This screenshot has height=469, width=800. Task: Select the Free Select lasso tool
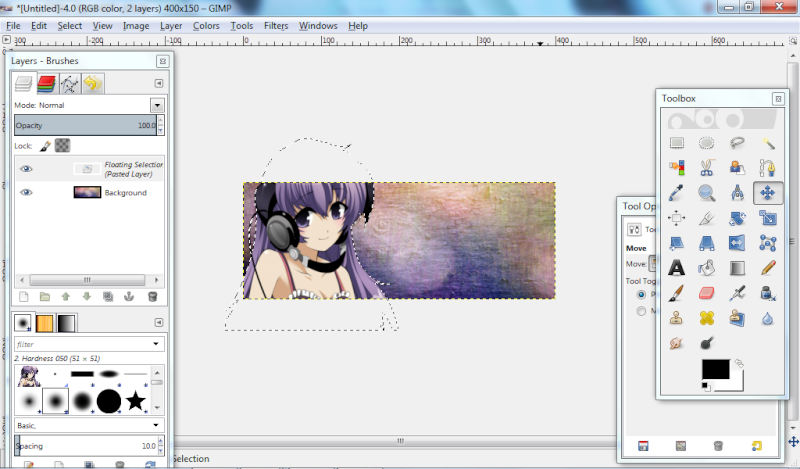click(737, 143)
